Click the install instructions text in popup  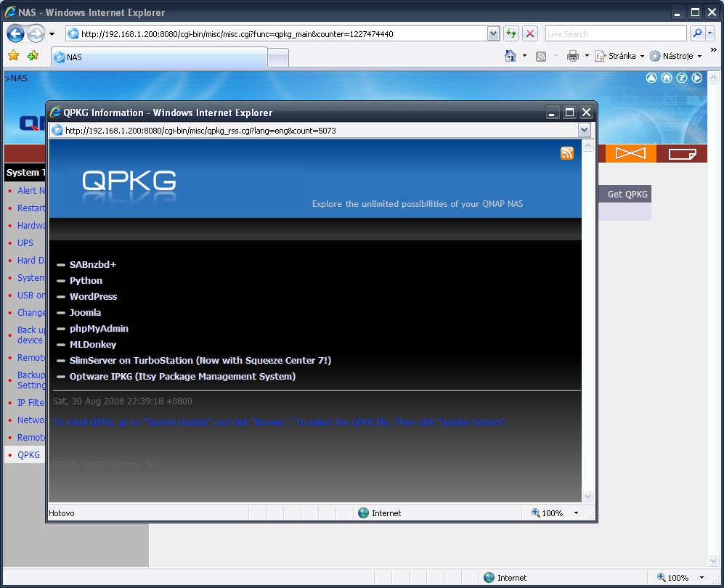tap(280, 422)
